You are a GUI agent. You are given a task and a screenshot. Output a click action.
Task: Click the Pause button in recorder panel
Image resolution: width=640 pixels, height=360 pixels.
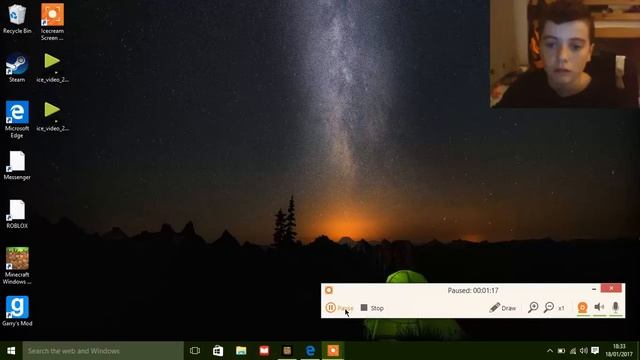339,308
